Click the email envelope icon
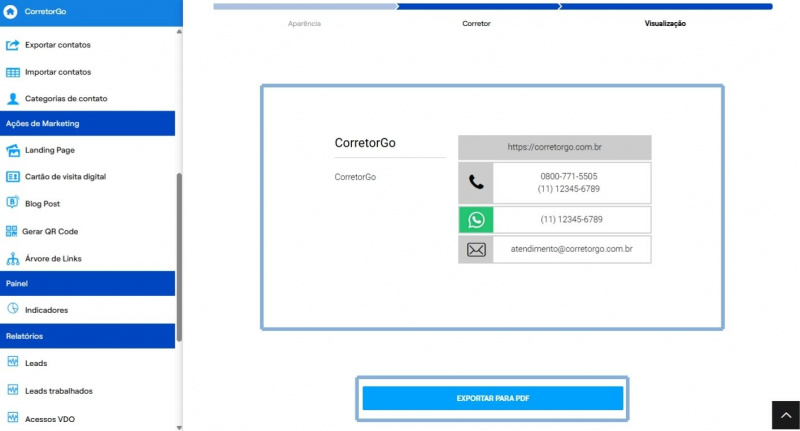Viewport: 800px width, 431px height. coord(476,249)
